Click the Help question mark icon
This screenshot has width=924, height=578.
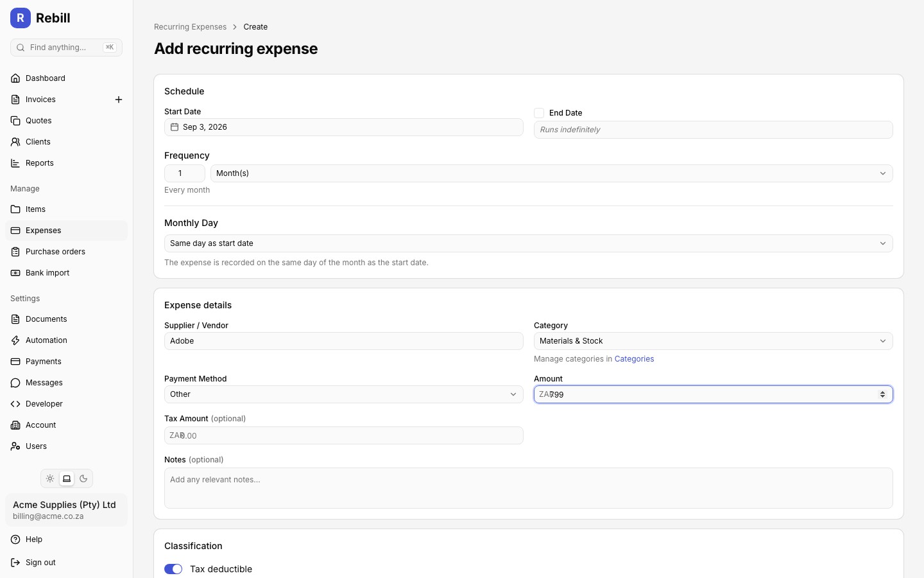click(15, 539)
